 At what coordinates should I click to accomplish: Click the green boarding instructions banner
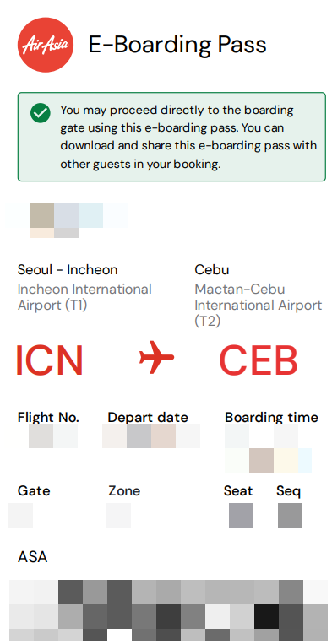pyautogui.click(x=171, y=137)
